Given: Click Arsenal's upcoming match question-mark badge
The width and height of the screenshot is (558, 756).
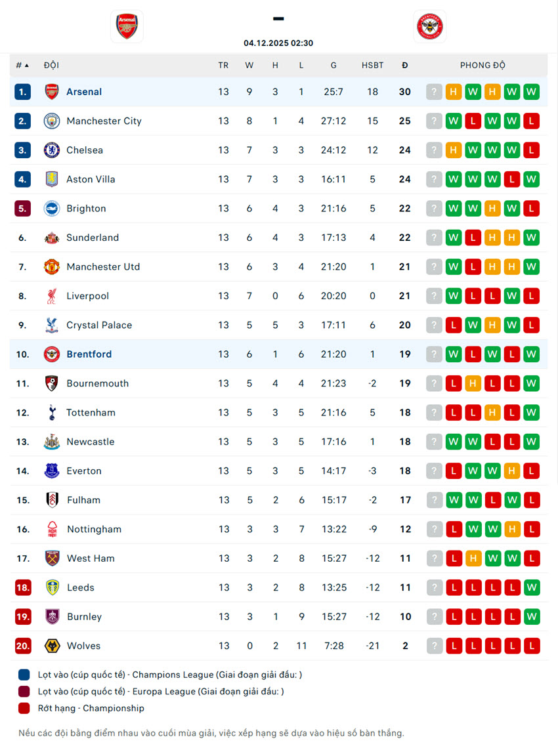Looking at the screenshot, I should pyautogui.click(x=434, y=92).
